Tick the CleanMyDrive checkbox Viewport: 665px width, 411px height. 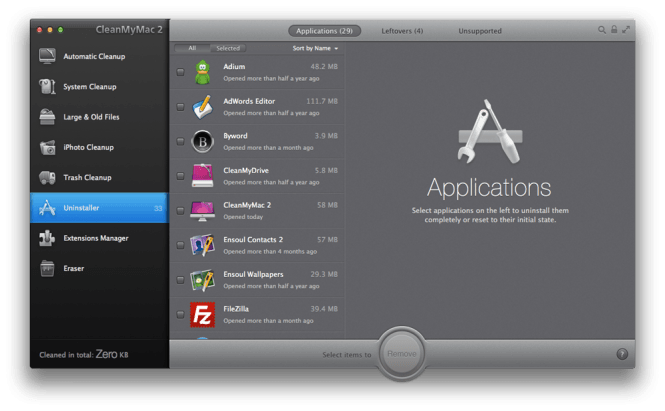pyautogui.click(x=180, y=176)
